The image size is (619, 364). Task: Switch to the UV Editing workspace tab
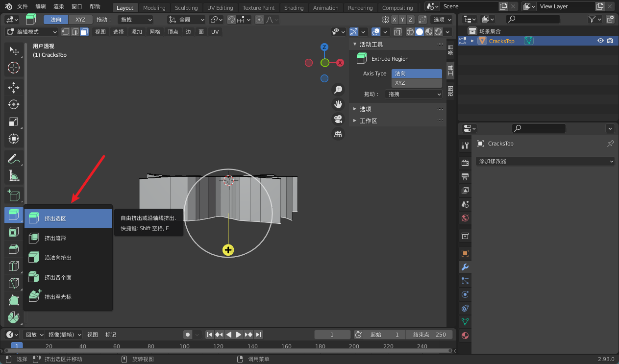point(220,8)
